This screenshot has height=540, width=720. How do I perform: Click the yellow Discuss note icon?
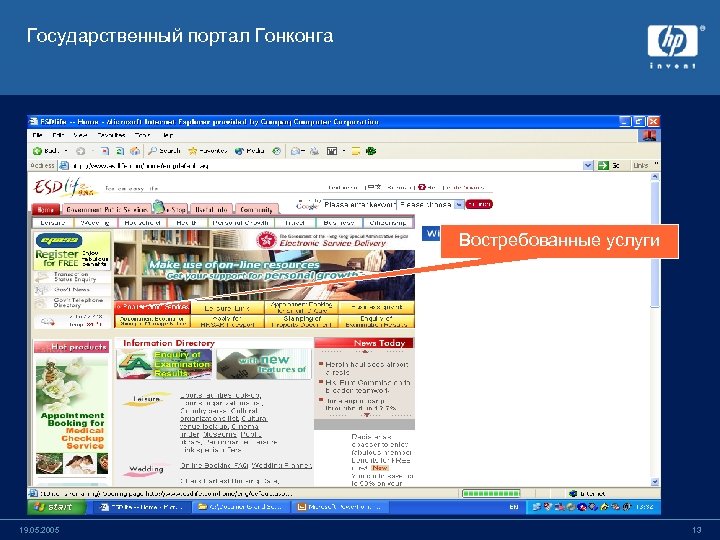pos(355,151)
